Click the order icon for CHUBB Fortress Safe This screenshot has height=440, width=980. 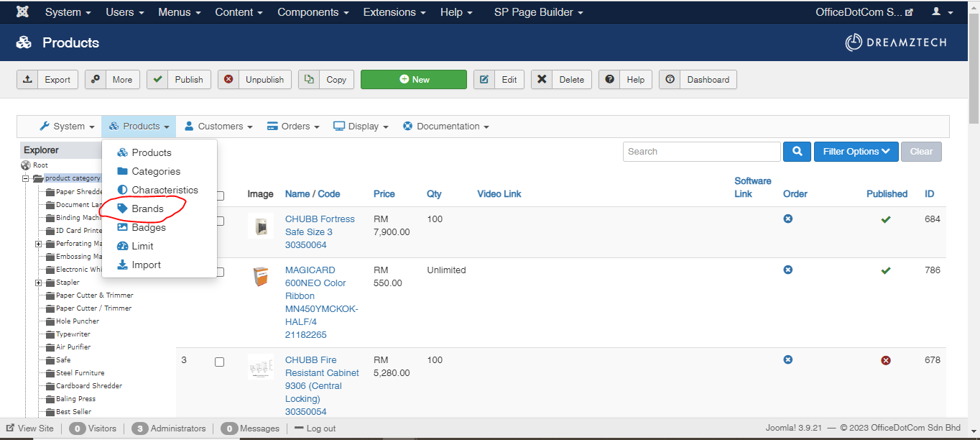[x=788, y=219]
